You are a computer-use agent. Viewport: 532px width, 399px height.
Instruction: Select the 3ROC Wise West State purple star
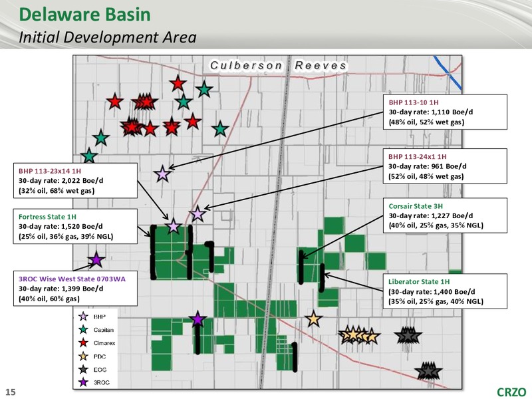pos(96,260)
